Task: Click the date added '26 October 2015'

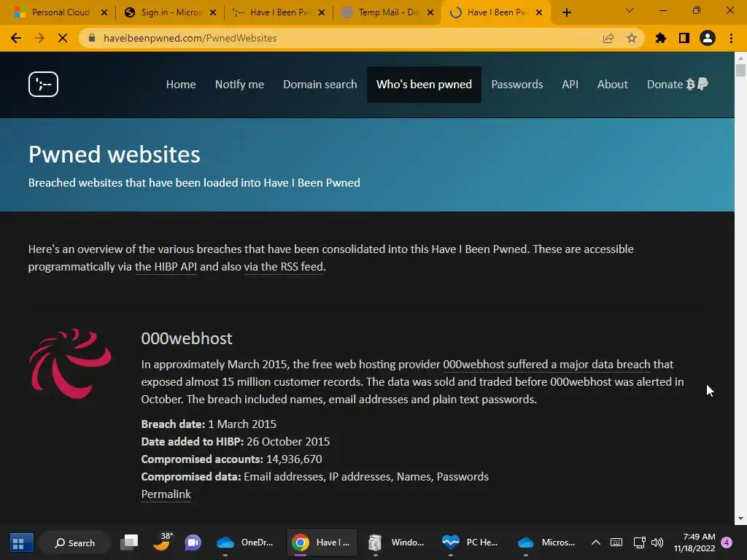Action: coord(288,441)
